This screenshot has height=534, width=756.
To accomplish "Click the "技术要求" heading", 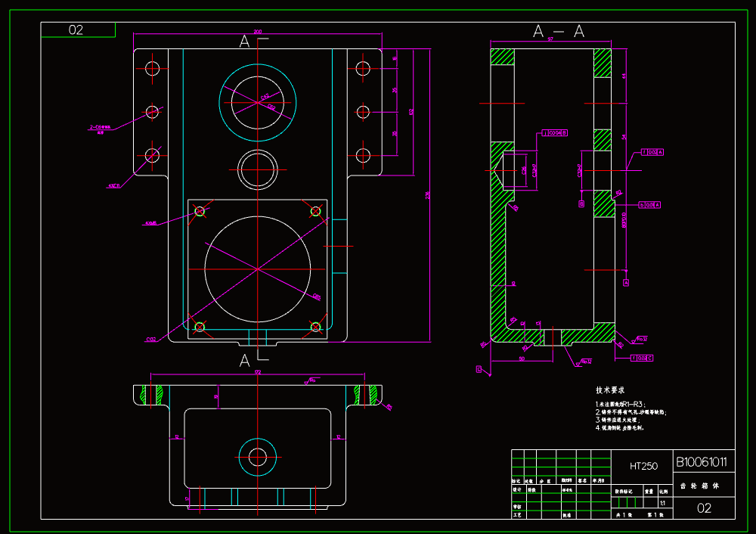I will tap(610, 390).
